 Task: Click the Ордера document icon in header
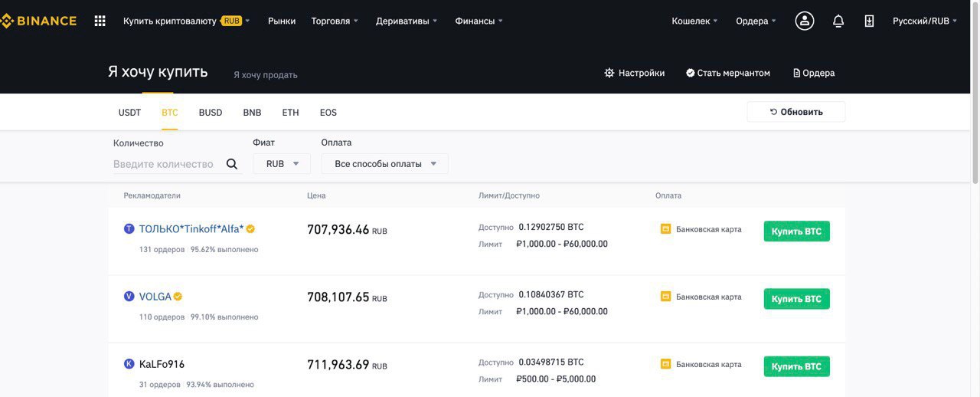[x=796, y=73]
